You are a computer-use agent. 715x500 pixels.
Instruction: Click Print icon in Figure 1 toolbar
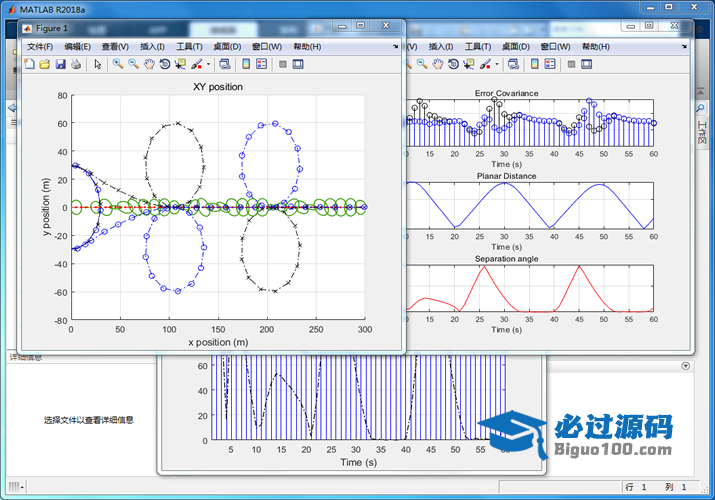tap(75, 64)
